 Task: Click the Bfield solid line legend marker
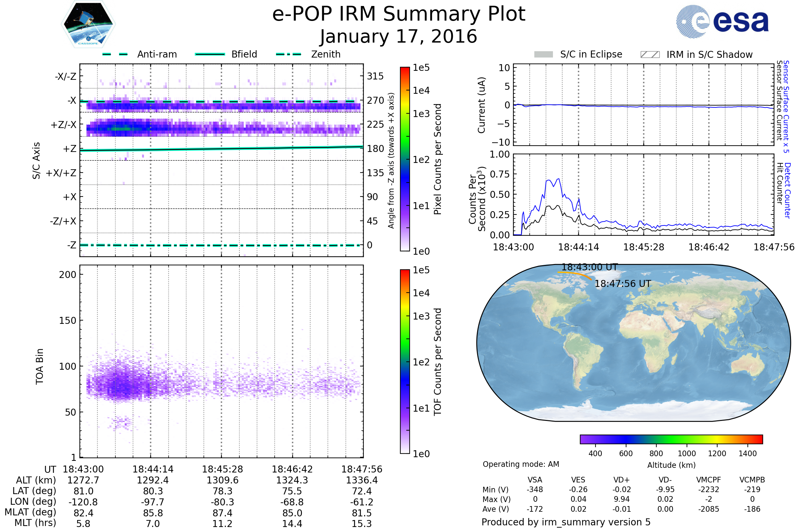(x=210, y=54)
